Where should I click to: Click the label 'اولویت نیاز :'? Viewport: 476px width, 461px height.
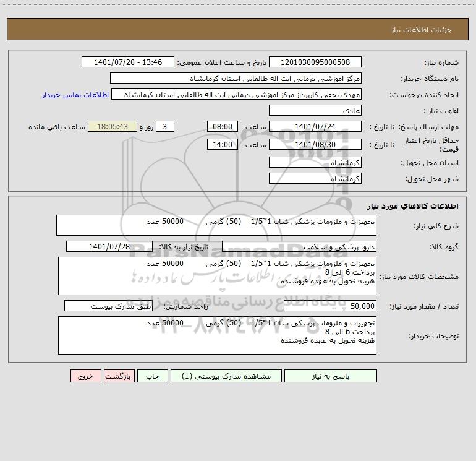click(x=441, y=111)
